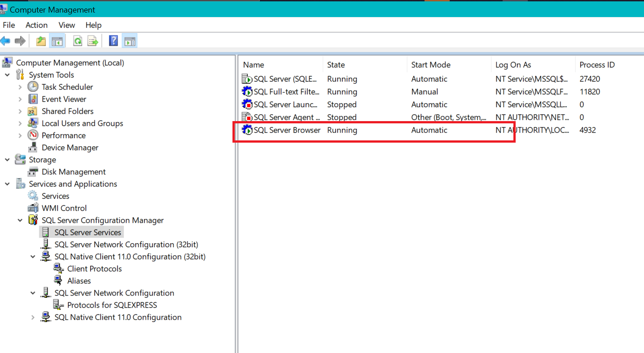The image size is (644, 353).
Task: Click the Up one level folder icon
Action: pos(41,41)
